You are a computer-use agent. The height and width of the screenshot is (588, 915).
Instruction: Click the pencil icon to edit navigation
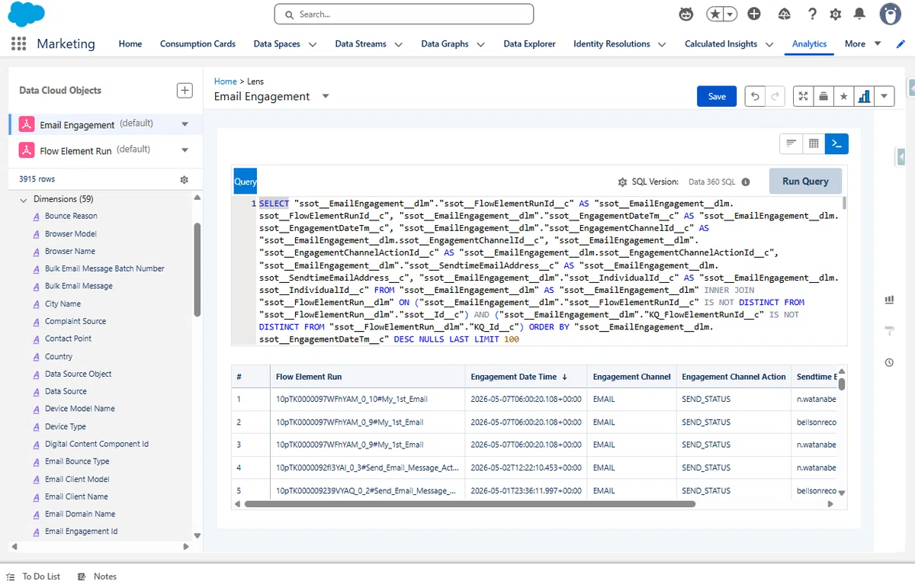tap(900, 44)
